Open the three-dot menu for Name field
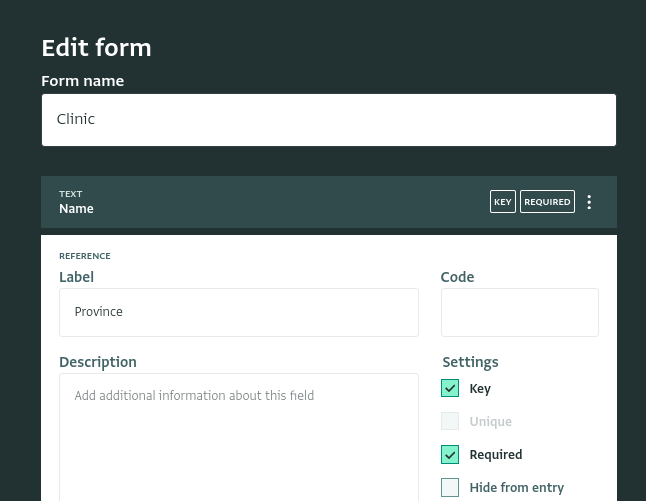The image size is (646, 501). click(589, 202)
